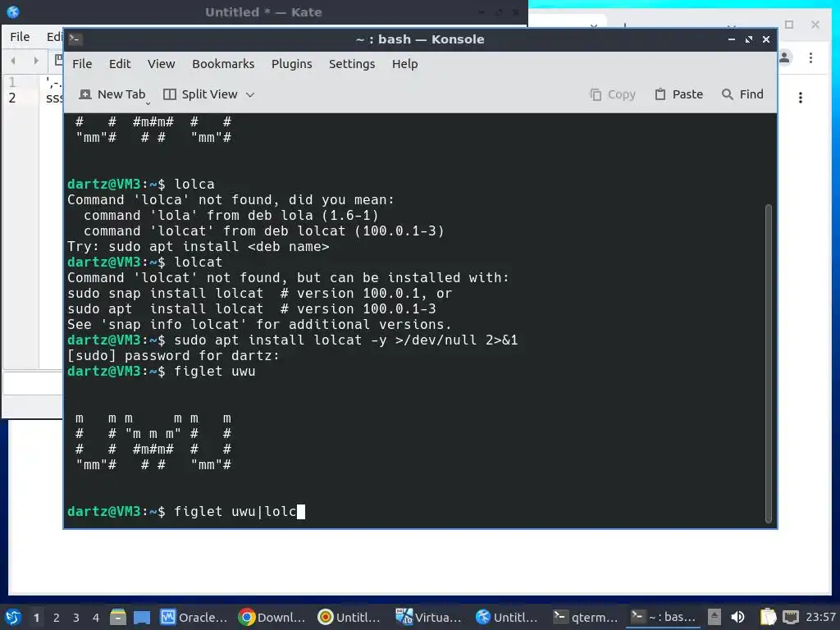Screen dimensions: 840x630
Task: Open the Konsole File menu
Action: coord(82,64)
